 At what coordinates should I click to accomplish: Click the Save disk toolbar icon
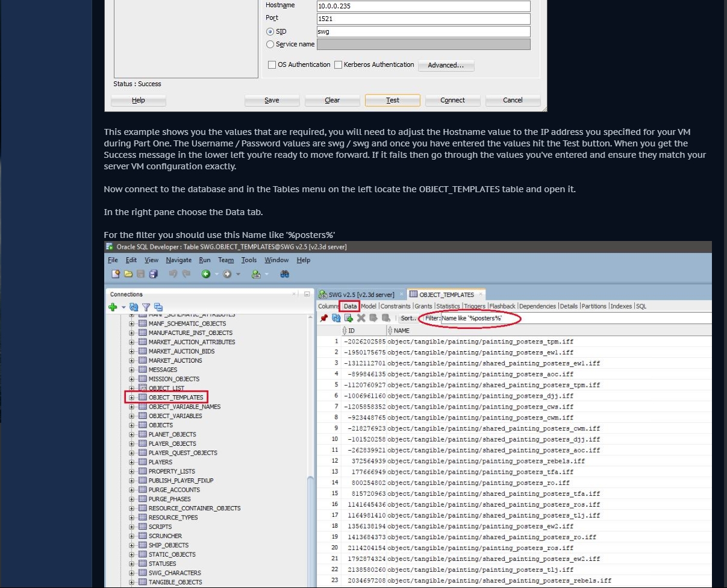click(x=140, y=274)
